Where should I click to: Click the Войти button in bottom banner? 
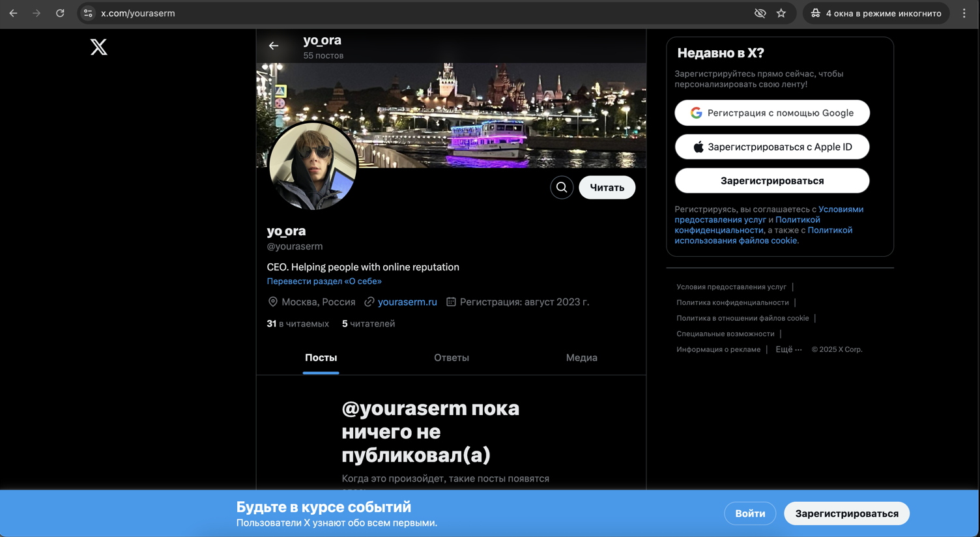tap(750, 514)
